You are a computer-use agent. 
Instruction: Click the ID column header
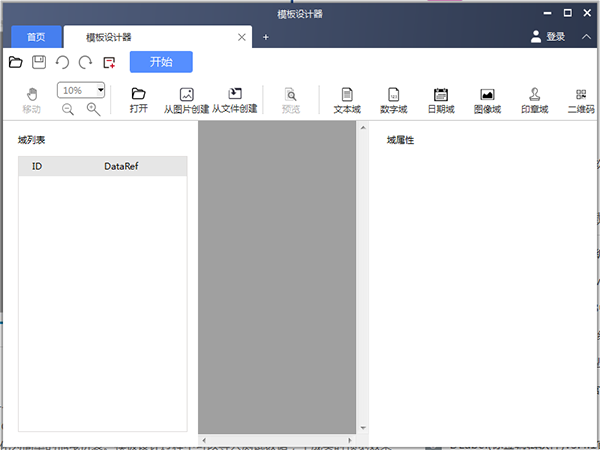point(37,166)
